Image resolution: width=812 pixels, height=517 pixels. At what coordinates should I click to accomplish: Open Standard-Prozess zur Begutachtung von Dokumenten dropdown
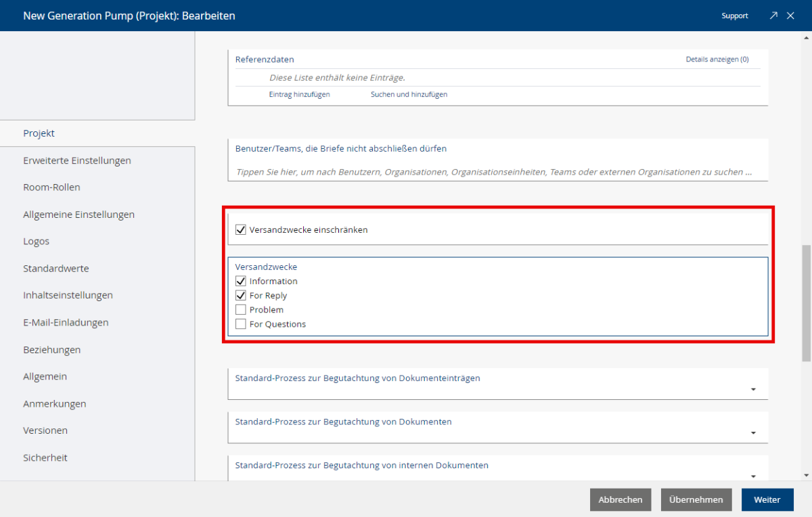click(x=753, y=433)
